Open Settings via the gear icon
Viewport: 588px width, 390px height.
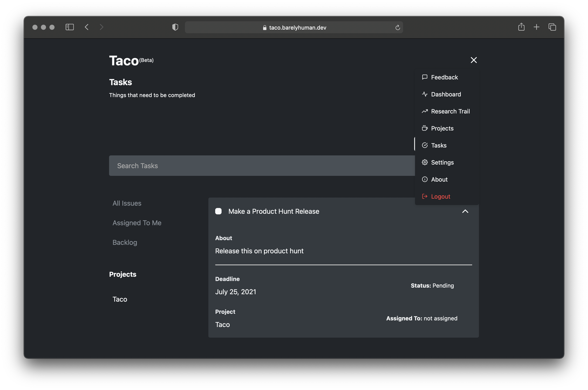pyautogui.click(x=425, y=162)
